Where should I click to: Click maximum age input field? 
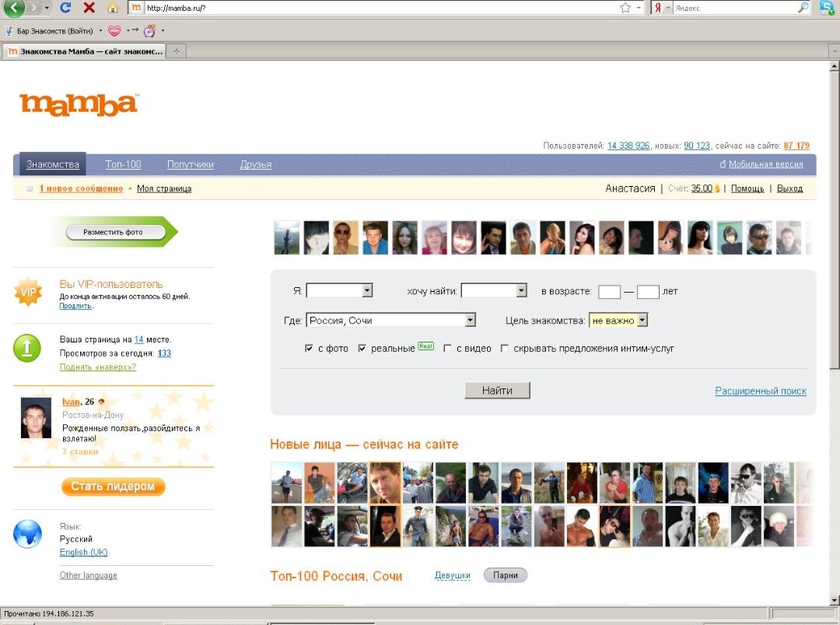coord(648,292)
